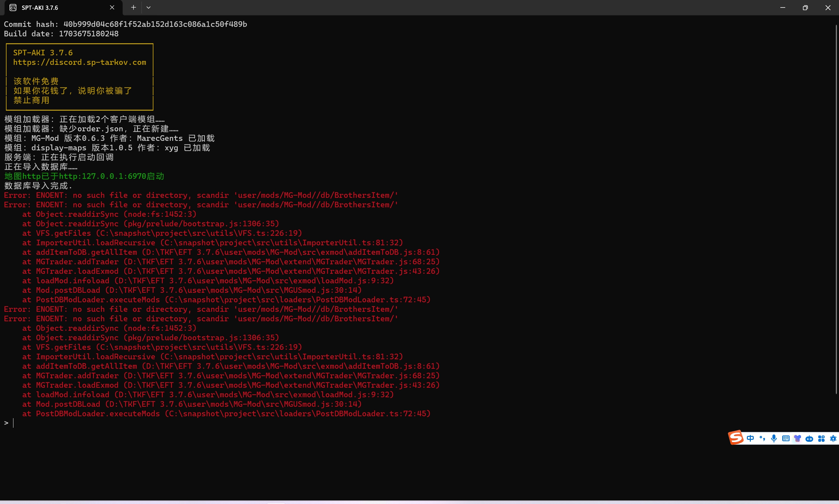Click at the command prompt cursor

point(13,423)
